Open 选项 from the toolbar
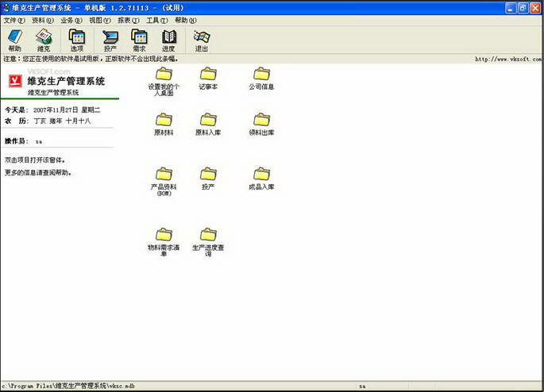Image resolution: width=544 pixels, height=392 pixels. (77, 40)
